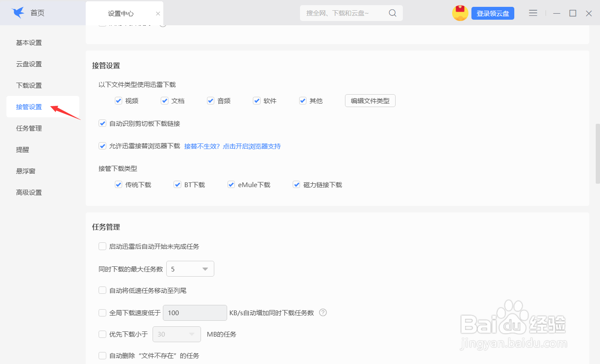This screenshot has height=364, width=600.
Task: Toggle 自动识别剪切板下载链接 checkbox
Action: [x=102, y=123]
